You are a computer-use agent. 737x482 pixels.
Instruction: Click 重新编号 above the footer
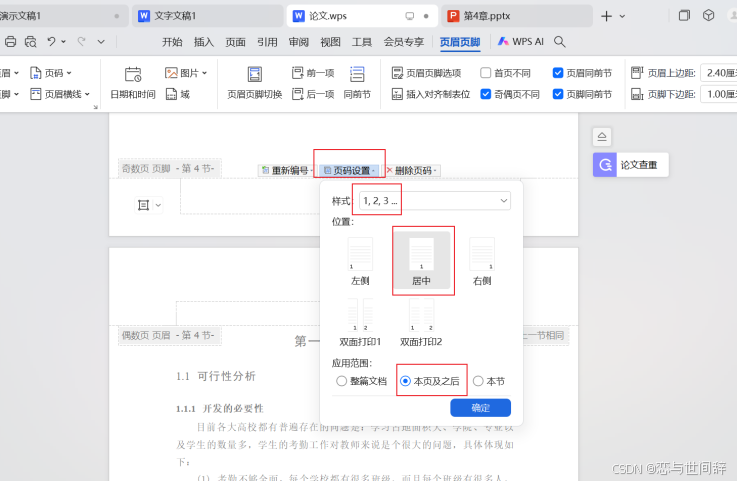(286, 170)
